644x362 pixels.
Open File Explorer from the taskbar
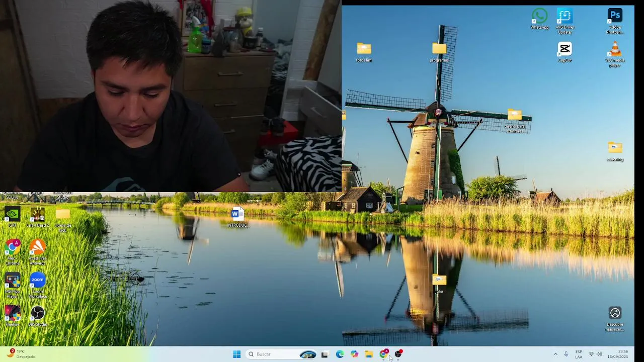(369, 354)
